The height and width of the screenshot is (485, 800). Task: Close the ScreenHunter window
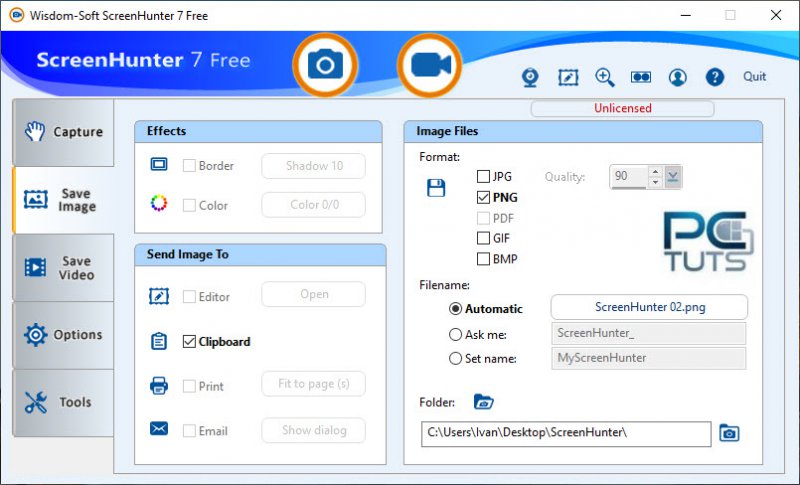776,15
